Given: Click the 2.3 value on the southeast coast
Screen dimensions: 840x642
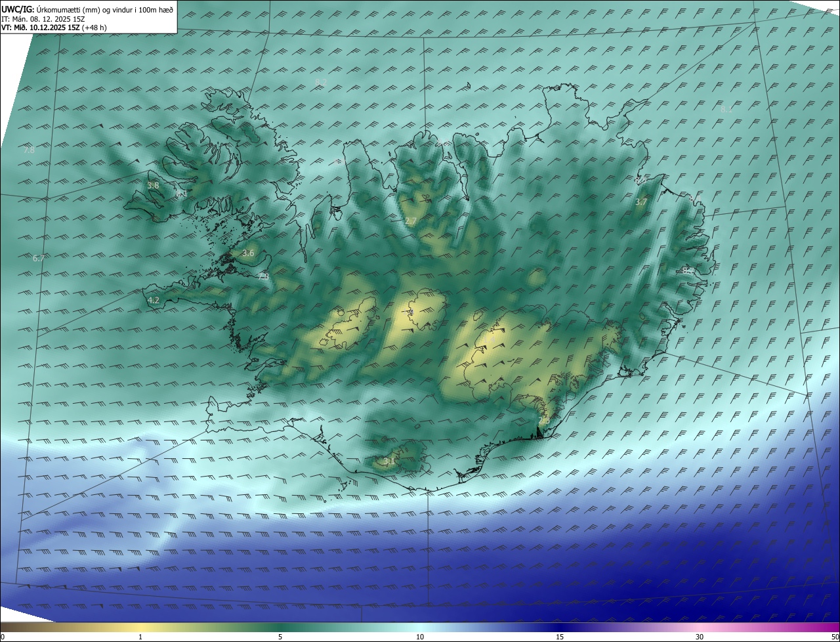Looking at the screenshot, I should pos(543,420).
